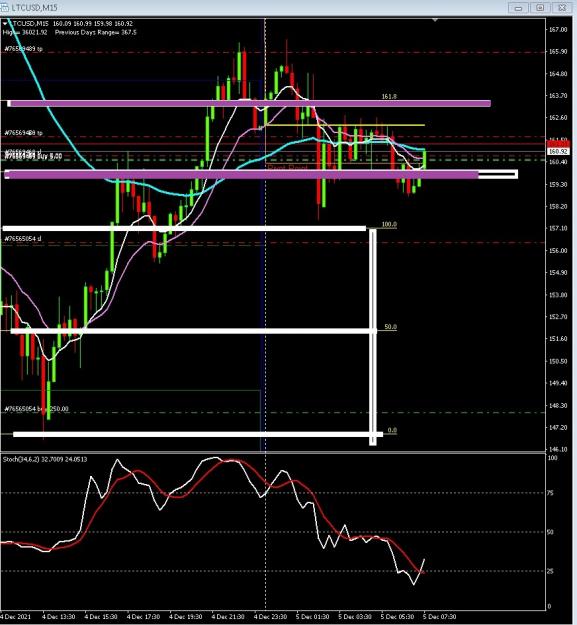Click the LTCUSD,M15 title bar text
The width and height of the screenshot is (577, 625).
34,8
